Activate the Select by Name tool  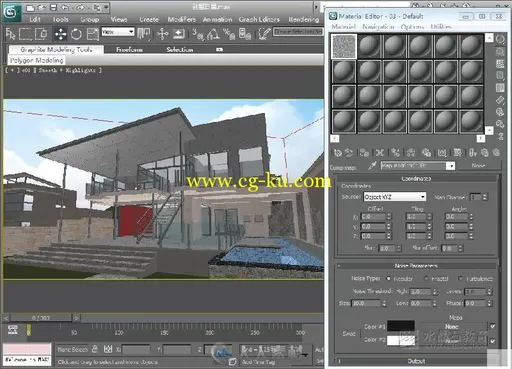click(x=11, y=34)
